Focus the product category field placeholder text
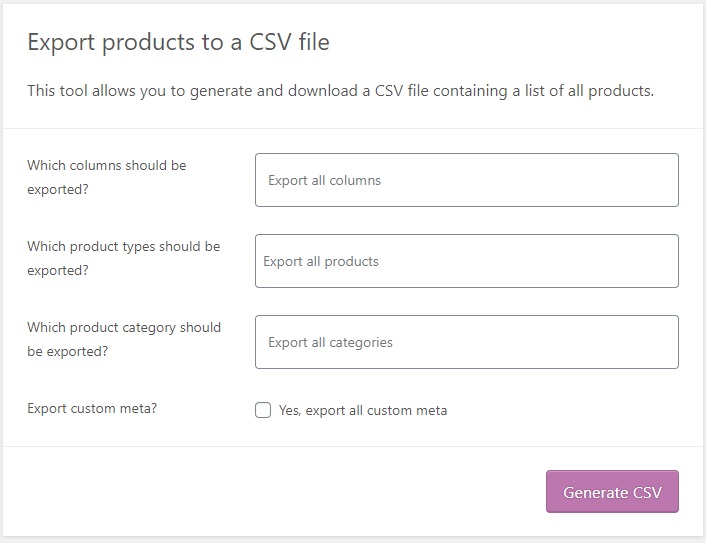Viewport: 706px width, 543px height. (x=330, y=343)
